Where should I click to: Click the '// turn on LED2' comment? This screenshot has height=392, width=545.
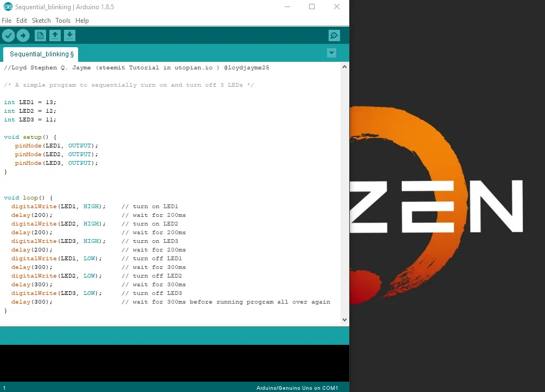click(150, 224)
